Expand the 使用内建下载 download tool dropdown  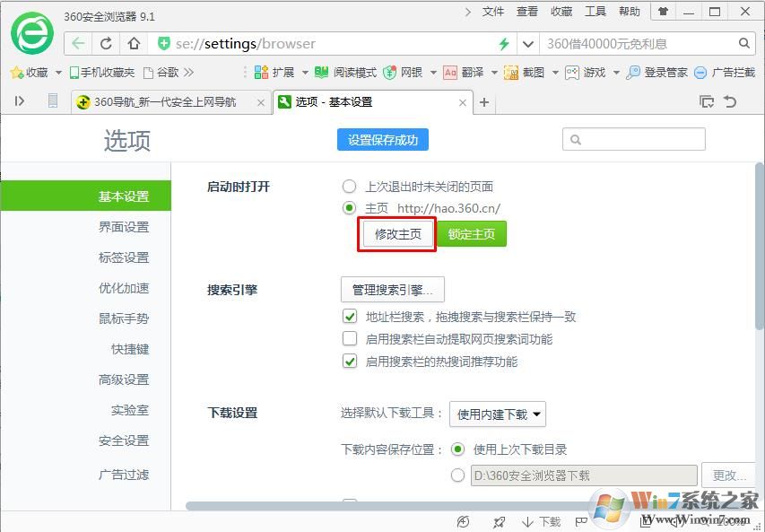tap(498, 414)
